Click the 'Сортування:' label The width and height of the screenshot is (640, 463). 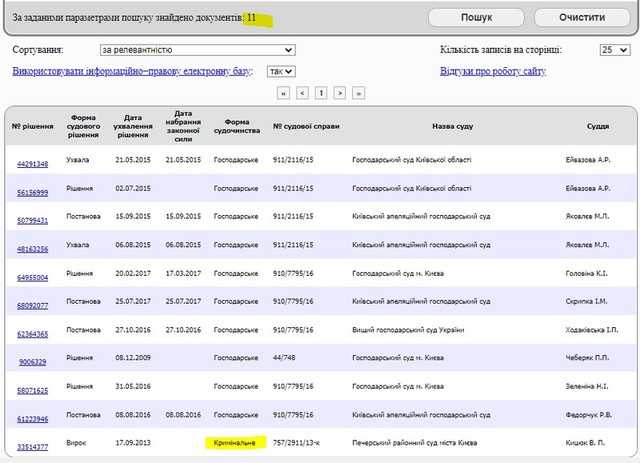[x=38, y=50]
